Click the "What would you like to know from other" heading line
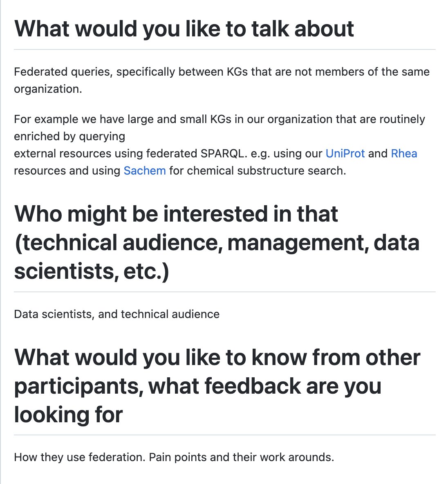Screen dimensions: 448x484 217,357
